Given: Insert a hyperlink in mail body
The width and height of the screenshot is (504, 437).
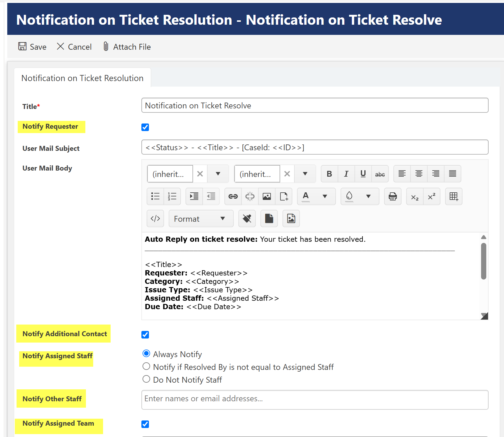Looking at the screenshot, I should (233, 196).
